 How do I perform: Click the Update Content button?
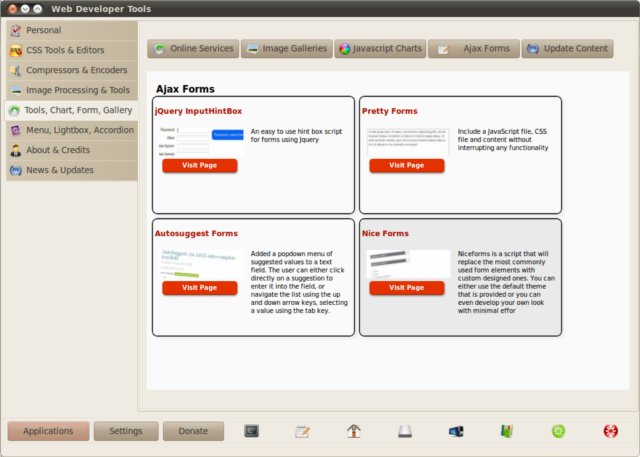click(x=567, y=49)
